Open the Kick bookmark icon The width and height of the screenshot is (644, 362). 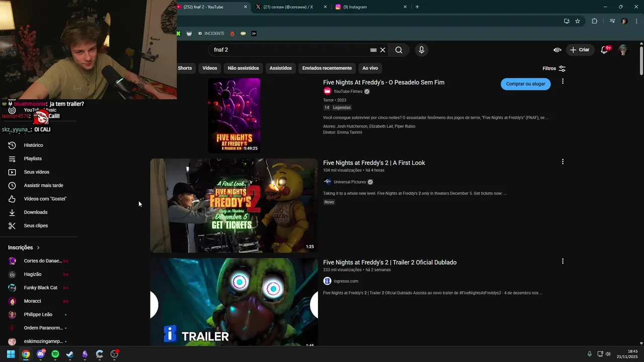coord(179,34)
